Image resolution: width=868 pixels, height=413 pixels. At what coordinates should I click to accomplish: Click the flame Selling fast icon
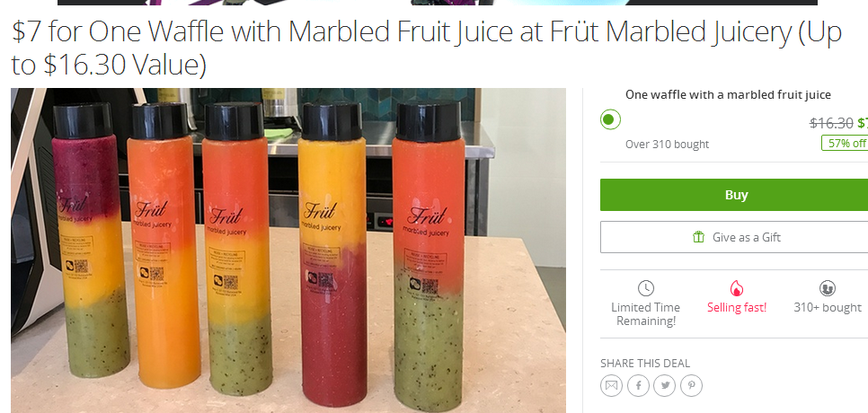[736, 288]
